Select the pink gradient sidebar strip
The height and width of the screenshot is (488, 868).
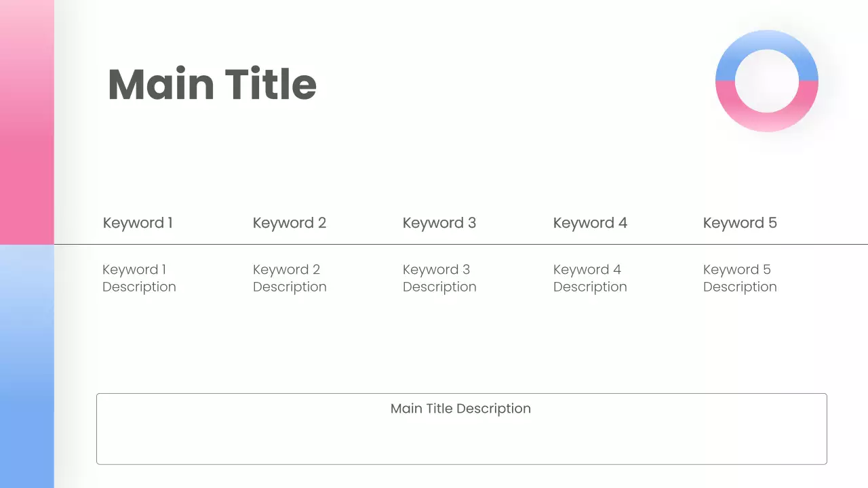pyautogui.click(x=26, y=122)
